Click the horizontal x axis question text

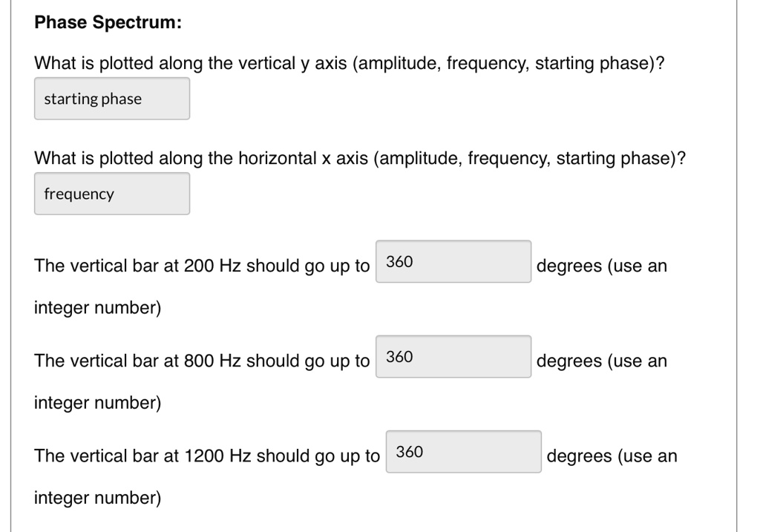click(204, 159)
